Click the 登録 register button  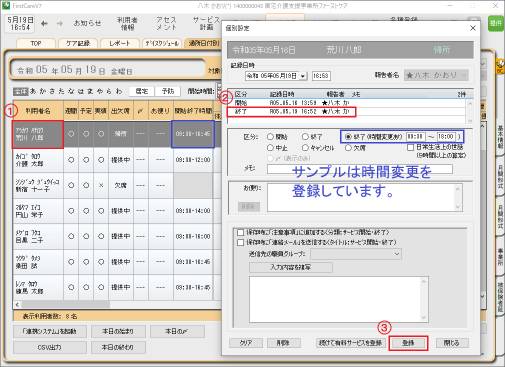408,343
